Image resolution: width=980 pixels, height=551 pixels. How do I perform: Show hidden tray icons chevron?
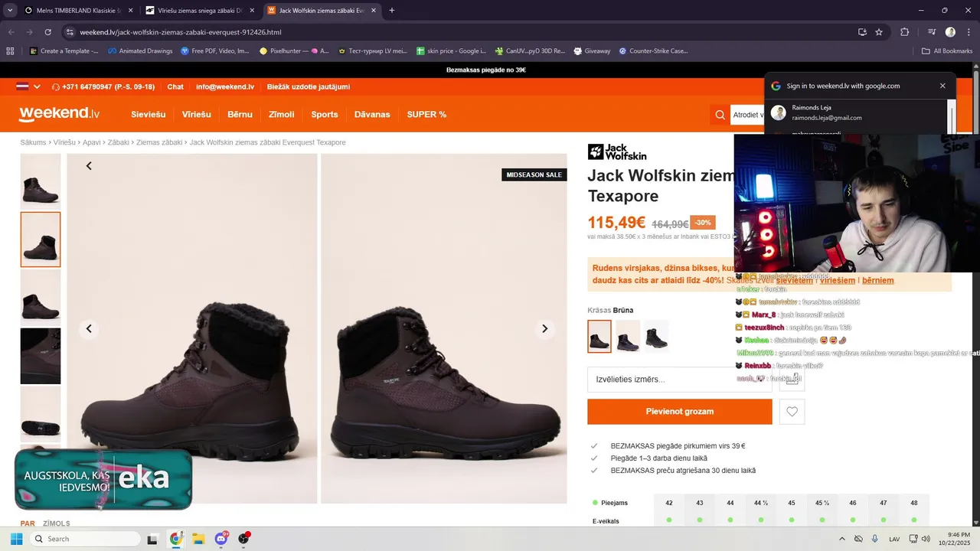coord(842,539)
